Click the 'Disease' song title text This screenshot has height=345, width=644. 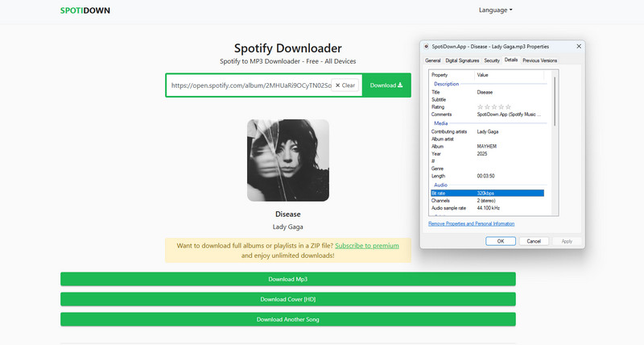[288, 214]
